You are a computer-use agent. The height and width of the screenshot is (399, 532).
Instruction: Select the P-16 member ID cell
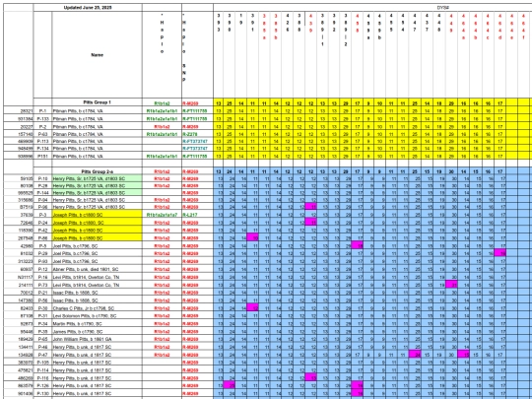pyautogui.click(x=42, y=277)
